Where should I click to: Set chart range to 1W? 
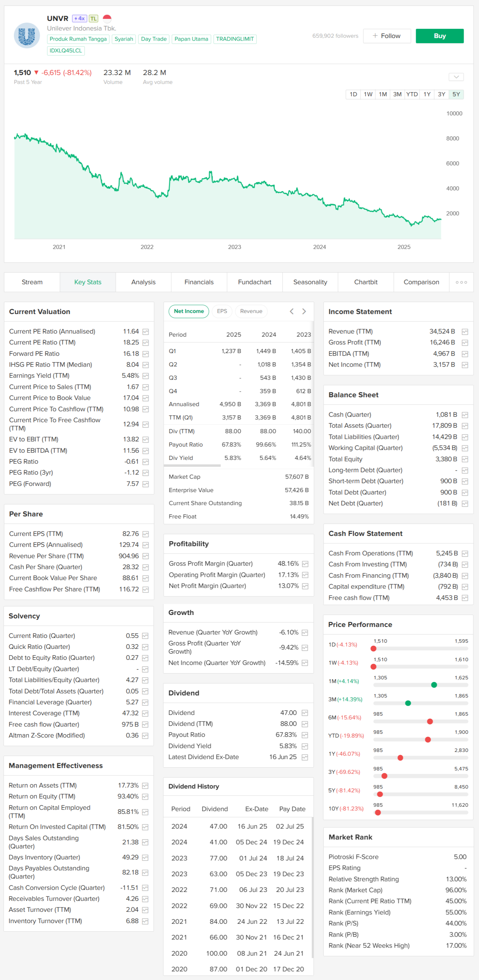click(x=368, y=95)
